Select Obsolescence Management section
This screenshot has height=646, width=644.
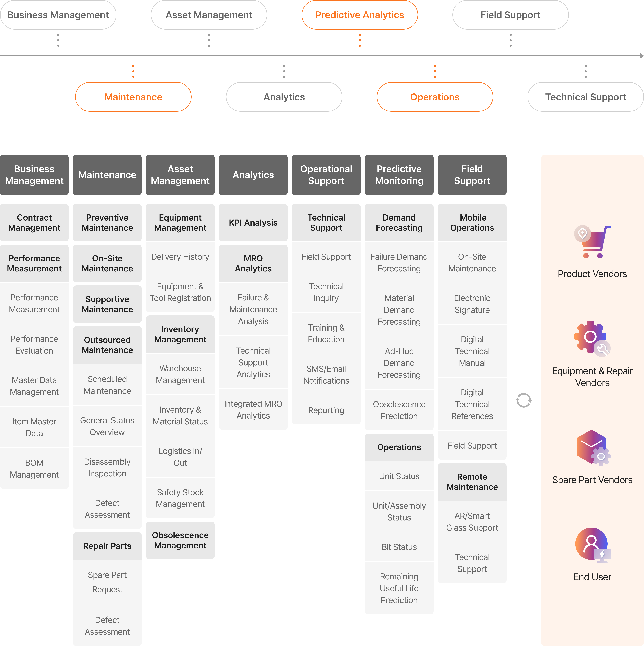(180, 540)
